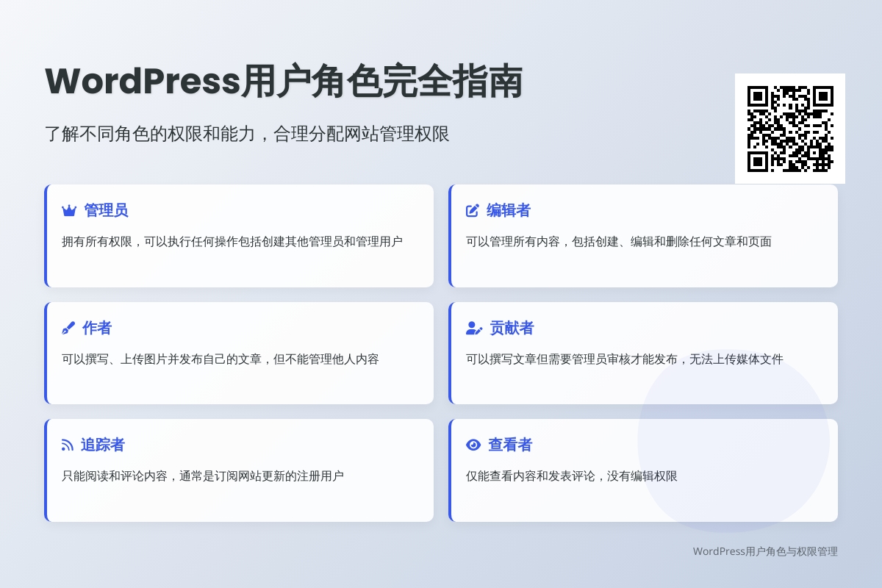Select the 追踪者 card heading
This screenshot has height=588, width=882.
(103, 445)
